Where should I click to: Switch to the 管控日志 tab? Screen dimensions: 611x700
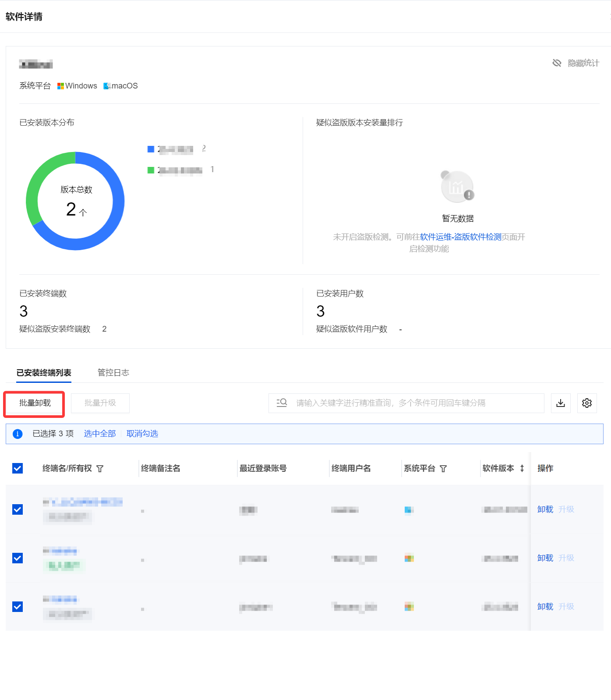[113, 373]
